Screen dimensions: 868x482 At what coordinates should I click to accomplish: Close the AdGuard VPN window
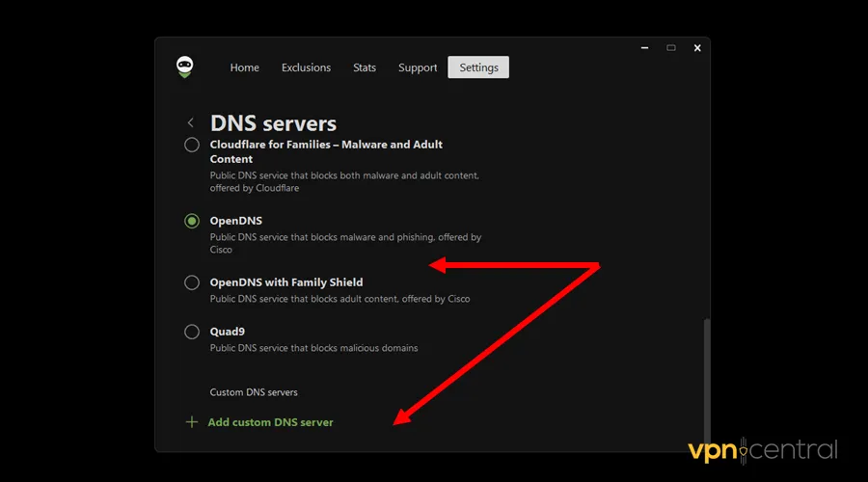[x=697, y=48]
